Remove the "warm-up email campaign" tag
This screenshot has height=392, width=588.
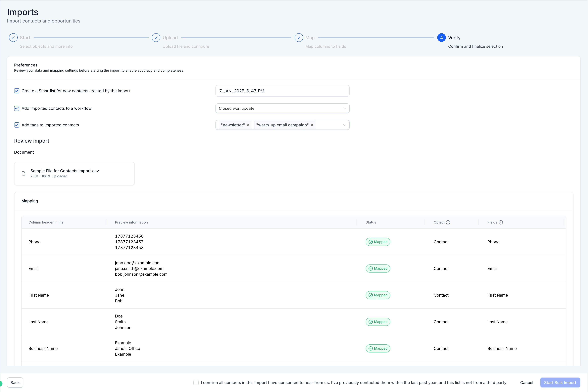[312, 125]
